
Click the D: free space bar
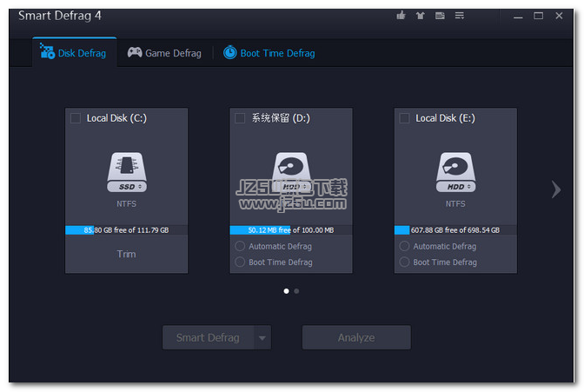pos(291,230)
